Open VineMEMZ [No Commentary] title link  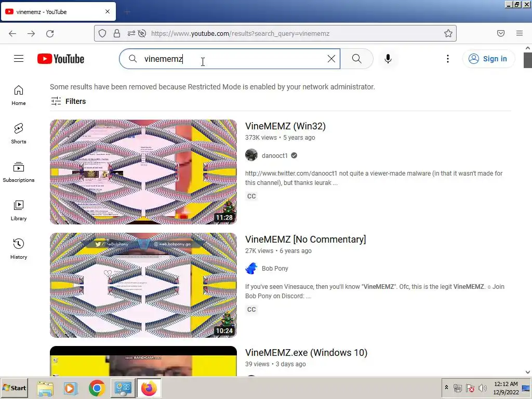click(305, 239)
